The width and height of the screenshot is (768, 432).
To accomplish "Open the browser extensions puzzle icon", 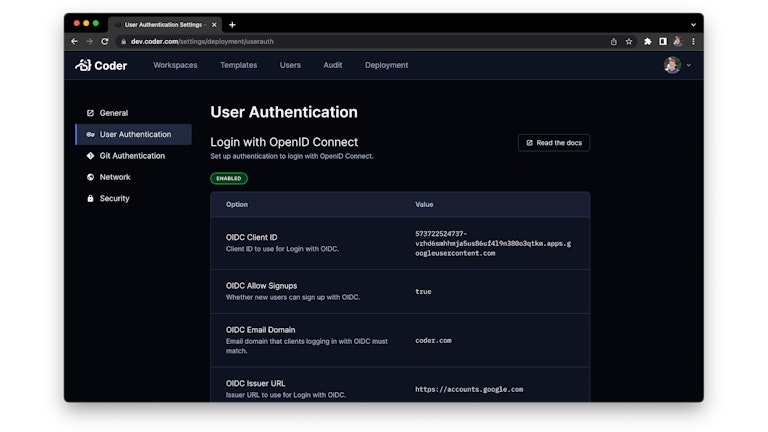I will tap(648, 41).
